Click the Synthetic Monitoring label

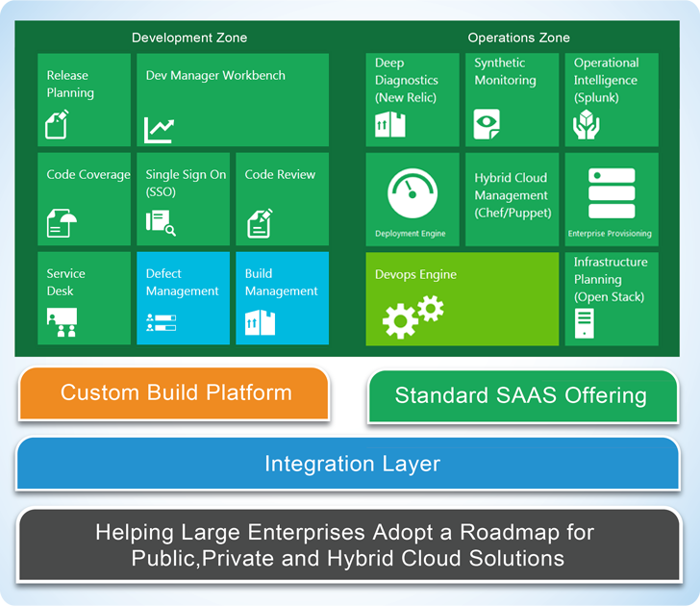click(x=506, y=71)
